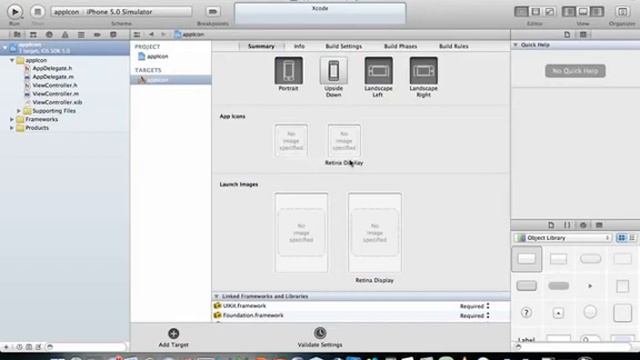Viewport: 640px width, 360px height.
Task: Switch to the Build Phases tab
Action: [400, 46]
